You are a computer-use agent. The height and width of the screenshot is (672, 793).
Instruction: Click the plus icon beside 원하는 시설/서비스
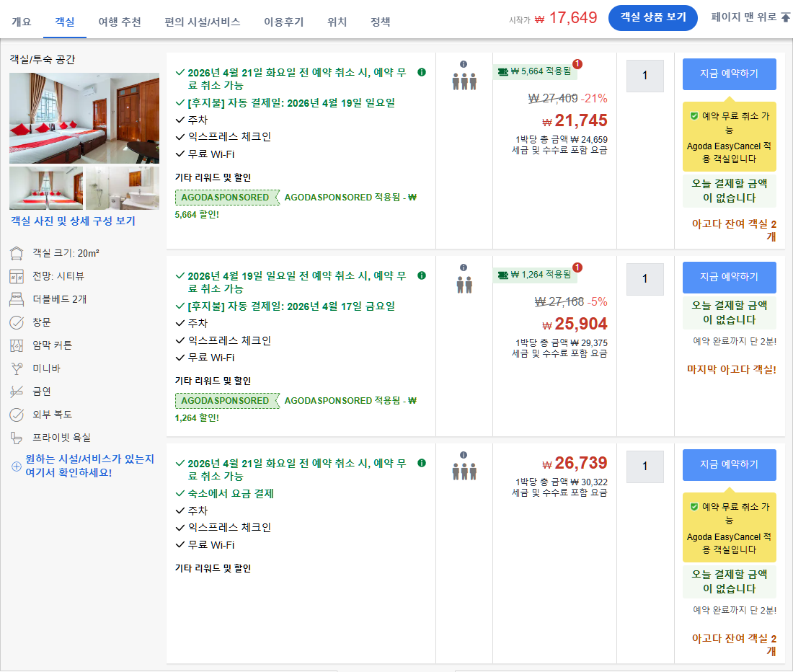point(17,467)
